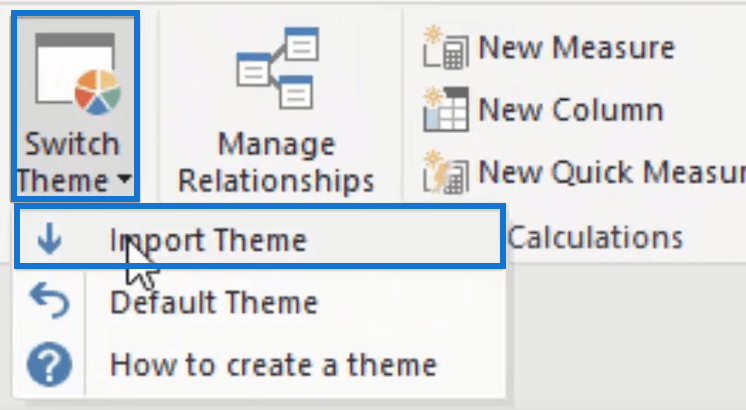Image resolution: width=746 pixels, height=410 pixels.
Task: Click the New Column table icon
Action: pyautogui.click(x=445, y=109)
